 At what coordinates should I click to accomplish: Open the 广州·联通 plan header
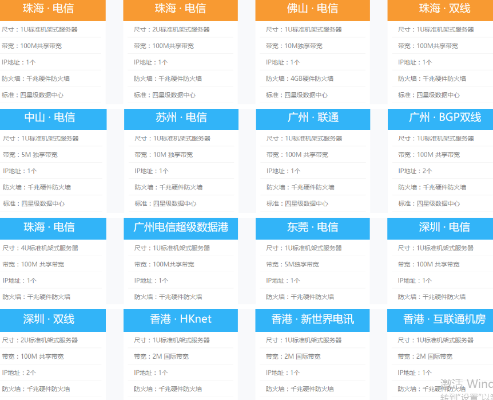[313, 119]
